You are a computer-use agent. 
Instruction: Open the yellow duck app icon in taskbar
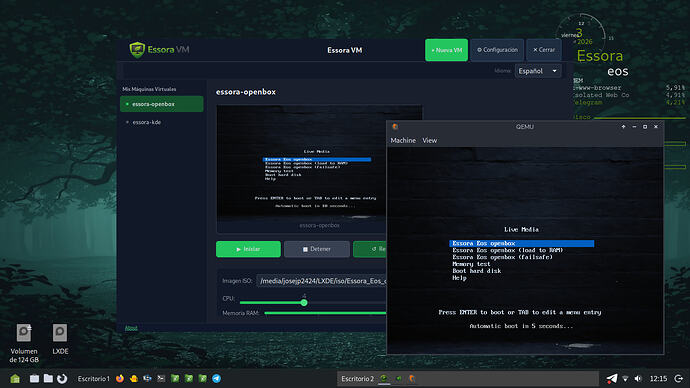[x=134, y=378]
